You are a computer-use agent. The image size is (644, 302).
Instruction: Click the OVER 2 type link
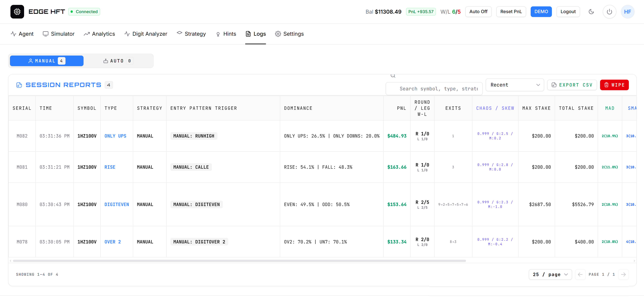[112, 242]
